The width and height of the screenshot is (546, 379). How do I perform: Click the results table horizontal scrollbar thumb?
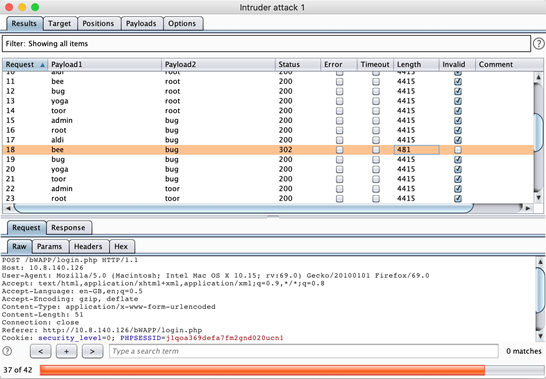(244, 208)
